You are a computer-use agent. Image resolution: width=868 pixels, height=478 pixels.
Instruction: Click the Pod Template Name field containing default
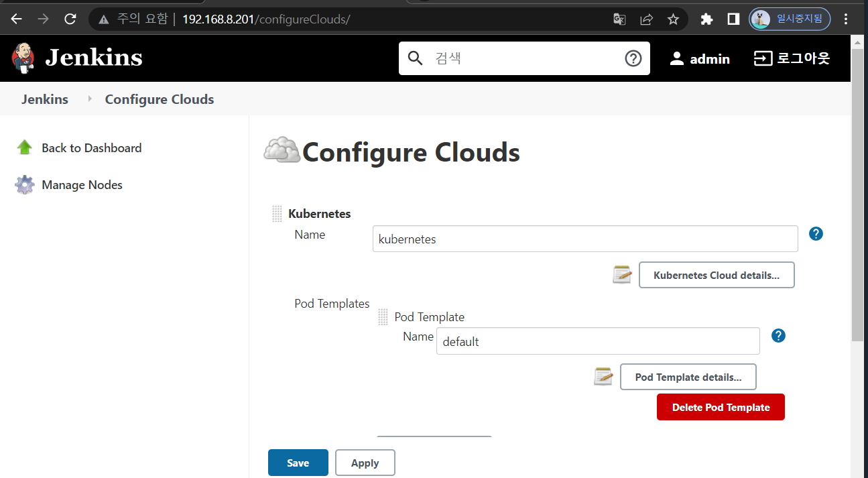pos(598,341)
